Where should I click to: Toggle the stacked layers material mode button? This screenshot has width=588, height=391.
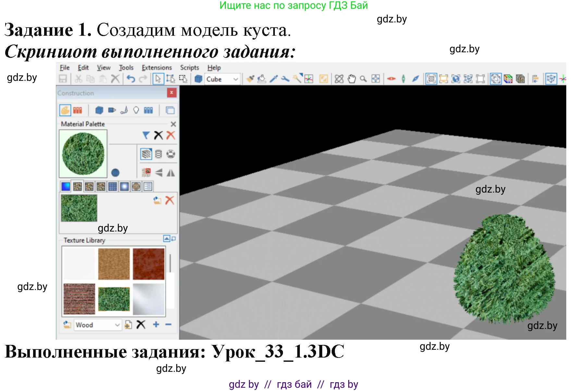point(146,154)
